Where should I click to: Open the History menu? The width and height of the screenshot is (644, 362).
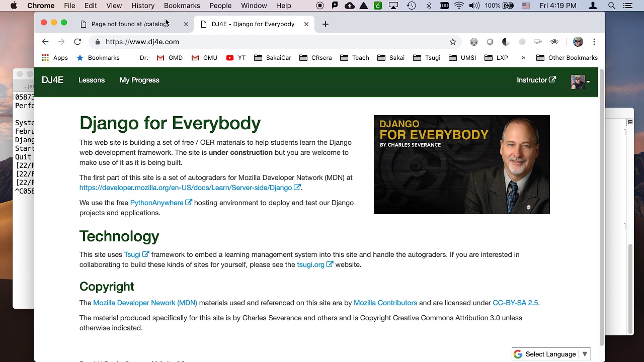click(x=143, y=6)
